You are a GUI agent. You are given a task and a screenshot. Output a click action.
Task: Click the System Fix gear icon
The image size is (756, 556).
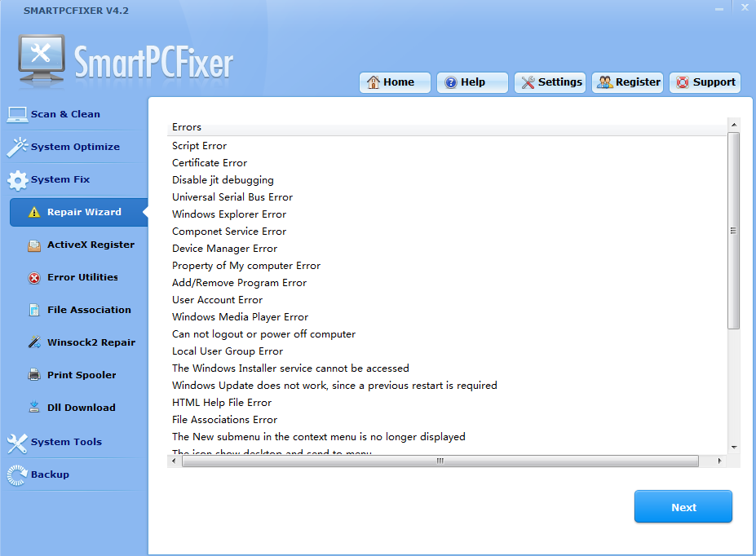[18, 180]
